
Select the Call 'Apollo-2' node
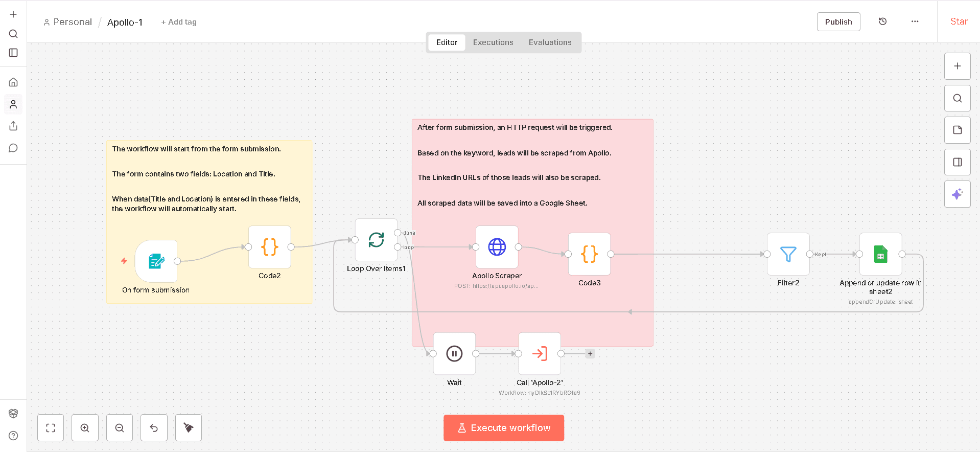pyautogui.click(x=540, y=354)
